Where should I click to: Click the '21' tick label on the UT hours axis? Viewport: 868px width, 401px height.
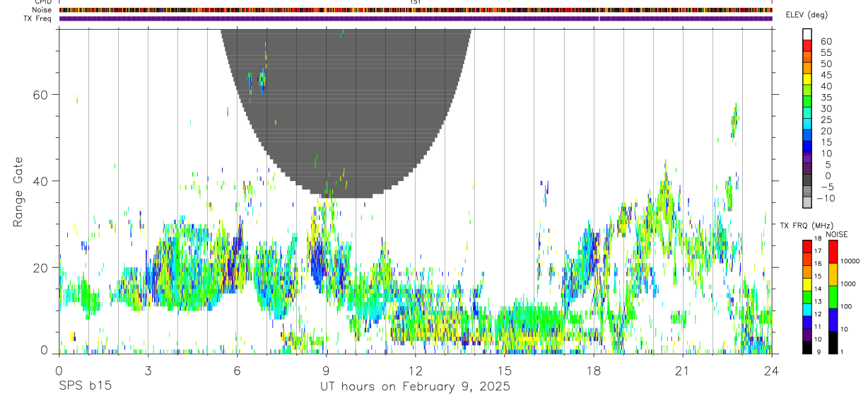pyautogui.click(x=683, y=371)
